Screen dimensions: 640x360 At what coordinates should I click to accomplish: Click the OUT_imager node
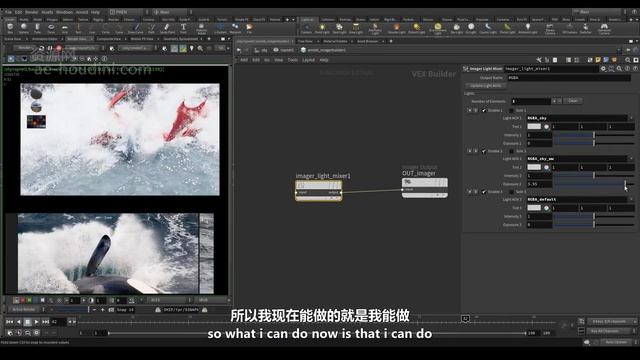[x=424, y=188]
